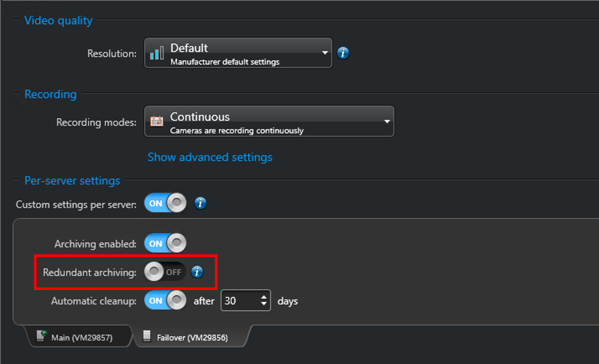
Task: Switch to Failover (VM29856) tab
Action: (192, 336)
